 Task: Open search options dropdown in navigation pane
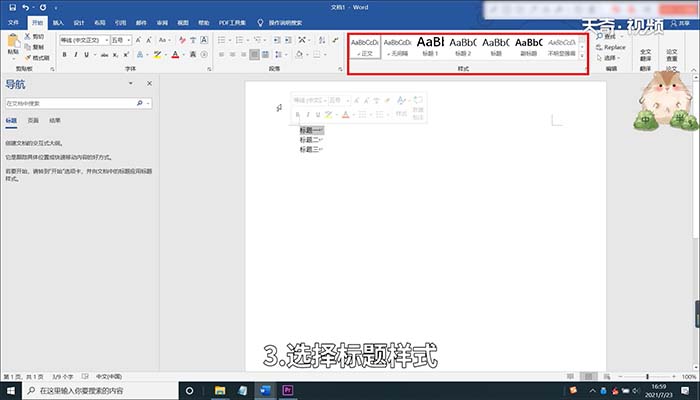pyautogui.click(x=148, y=103)
